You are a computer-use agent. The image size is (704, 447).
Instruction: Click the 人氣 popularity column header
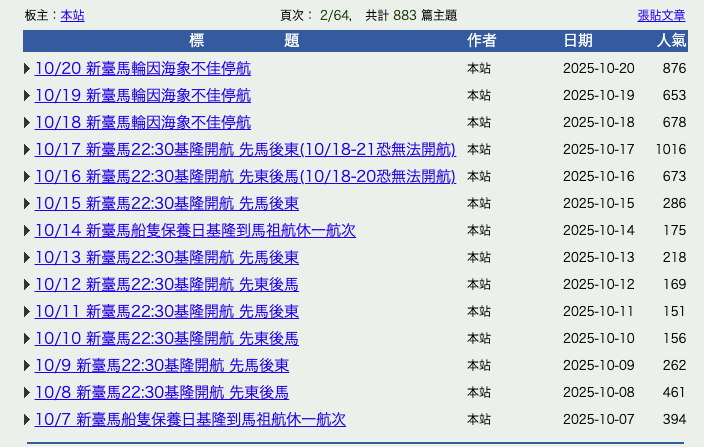click(x=670, y=41)
